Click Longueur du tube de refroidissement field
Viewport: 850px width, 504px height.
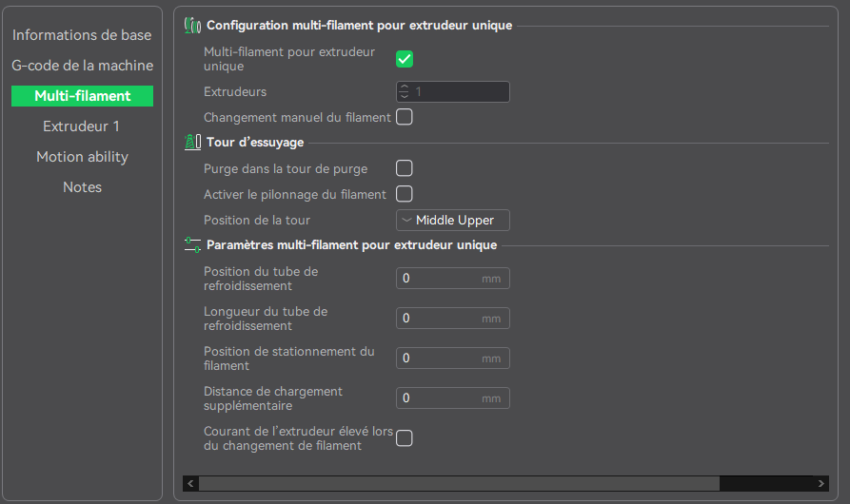440,319
